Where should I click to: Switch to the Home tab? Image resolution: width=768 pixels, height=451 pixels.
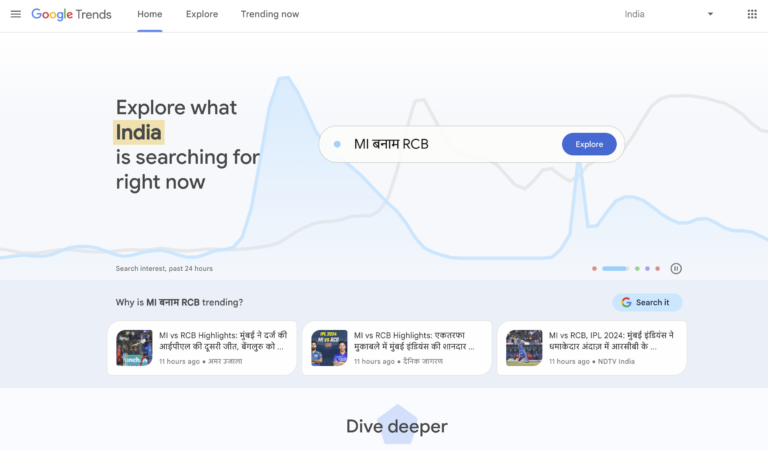coord(149,14)
